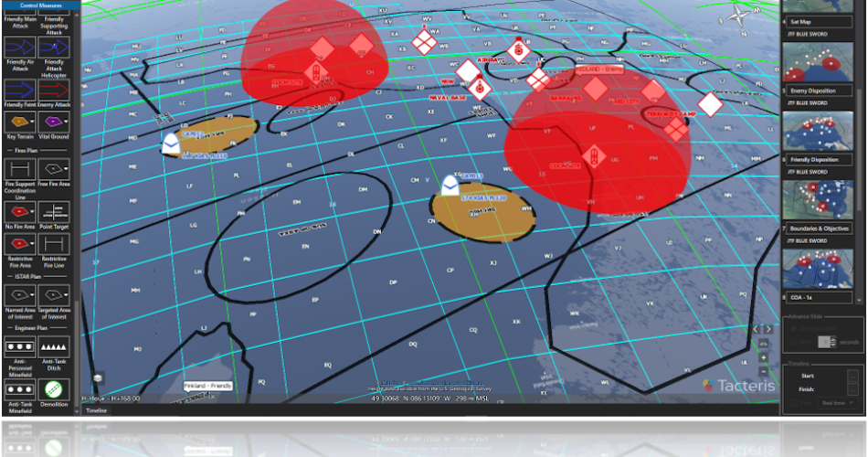Click the NAVAL BASE map label
The width and height of the screenshot is (868, 457).
(x=448, y=98)
